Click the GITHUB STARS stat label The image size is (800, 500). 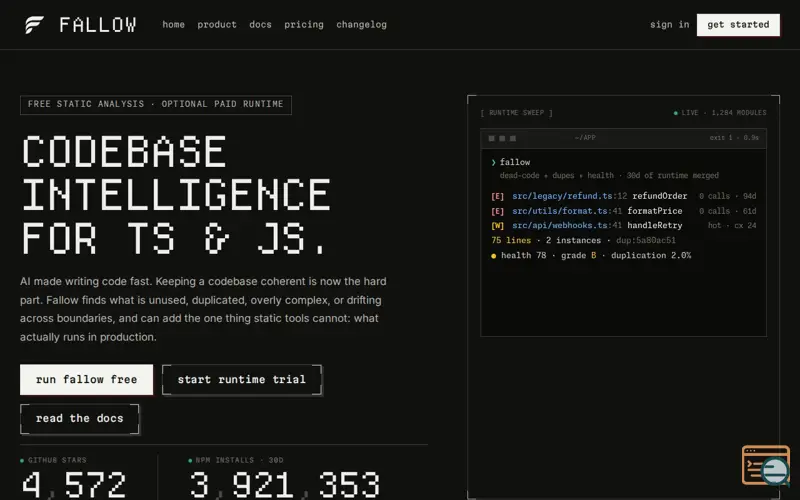[x=57, y=460]
